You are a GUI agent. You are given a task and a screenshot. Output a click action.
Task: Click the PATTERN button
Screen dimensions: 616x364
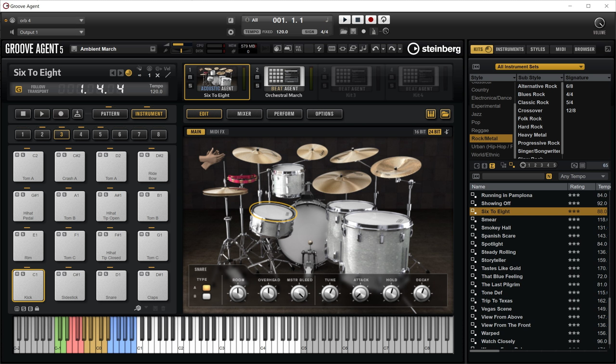point(110,114)
